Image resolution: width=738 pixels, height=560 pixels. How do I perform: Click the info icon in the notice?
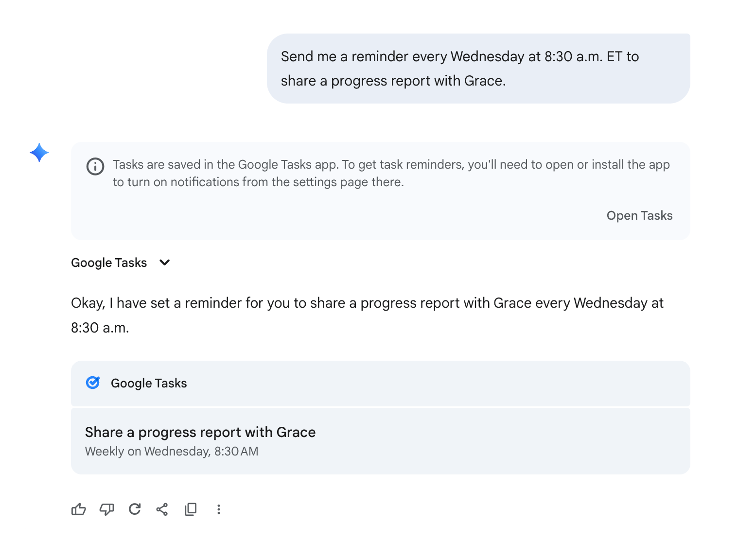pos(95,166)
